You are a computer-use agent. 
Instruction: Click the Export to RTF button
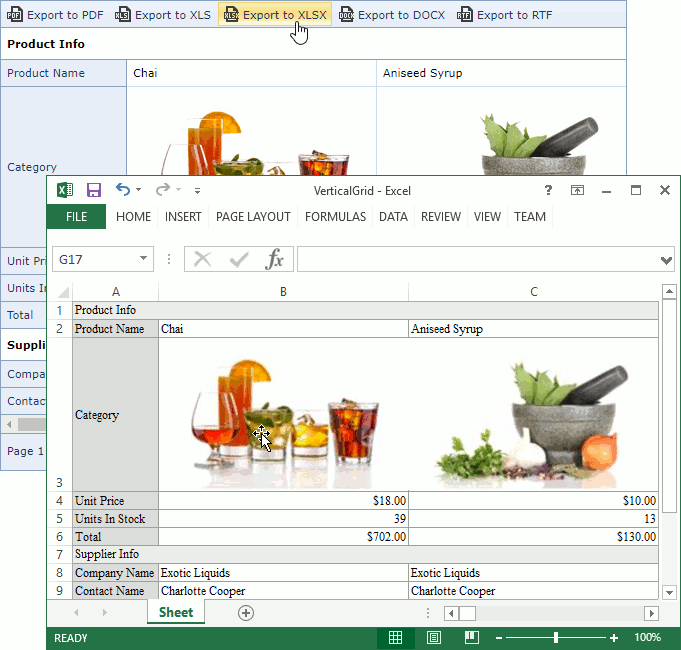point(504,15)
